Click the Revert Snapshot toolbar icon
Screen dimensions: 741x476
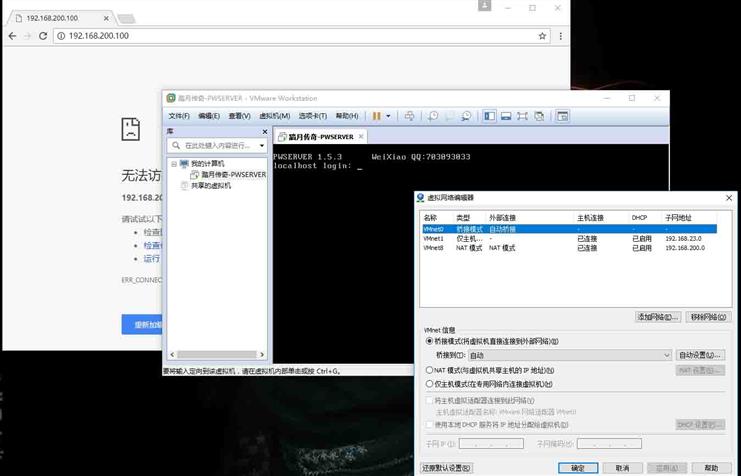(449, 116)
